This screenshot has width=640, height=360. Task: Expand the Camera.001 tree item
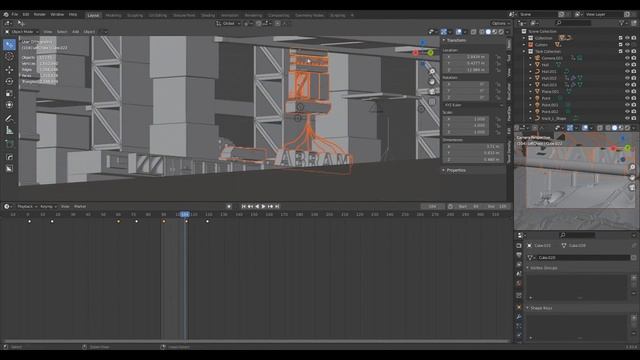click(x=531, y=58)
